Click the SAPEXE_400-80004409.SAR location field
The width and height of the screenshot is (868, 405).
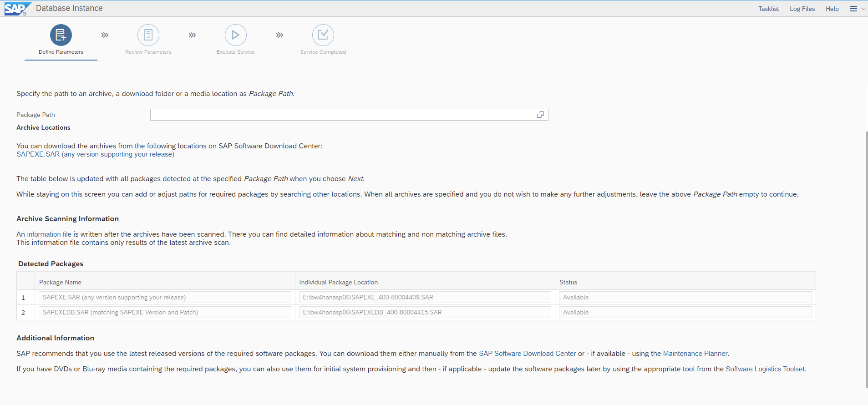(x=425, y=297)
